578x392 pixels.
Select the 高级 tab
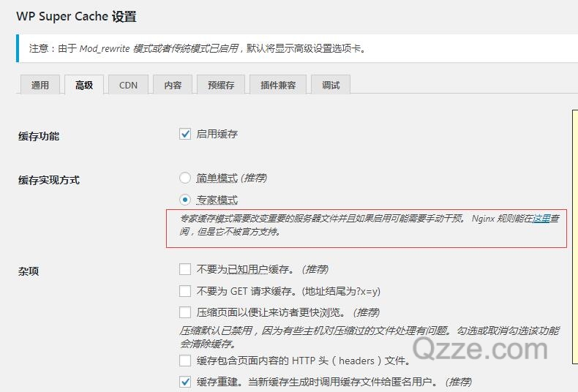click(84, 85)
